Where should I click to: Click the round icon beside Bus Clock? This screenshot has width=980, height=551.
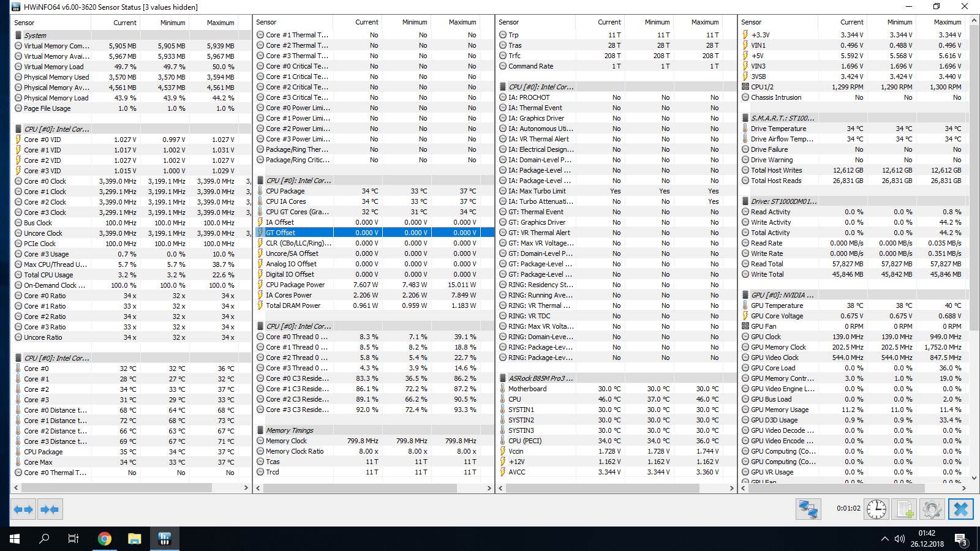tap(18, 223)
